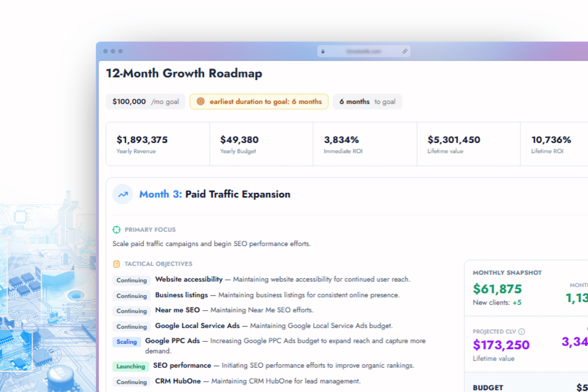This screenshot has height=392, width=588.
Task: Click the Continuing tag beside Business listings
Action: click(x=131, y=296)
